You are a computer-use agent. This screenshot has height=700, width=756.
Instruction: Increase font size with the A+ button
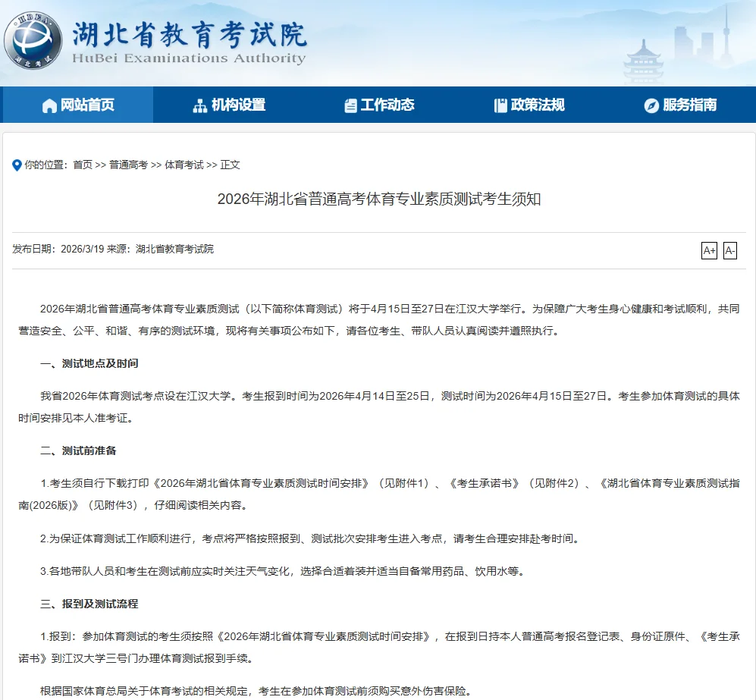(709, 251)
